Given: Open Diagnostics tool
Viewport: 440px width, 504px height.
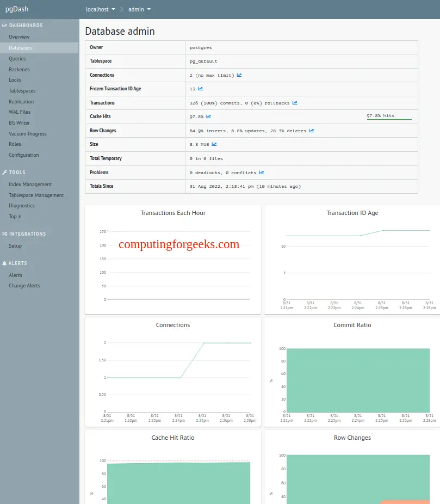Looking at the screenshot, I should [22, 205].
